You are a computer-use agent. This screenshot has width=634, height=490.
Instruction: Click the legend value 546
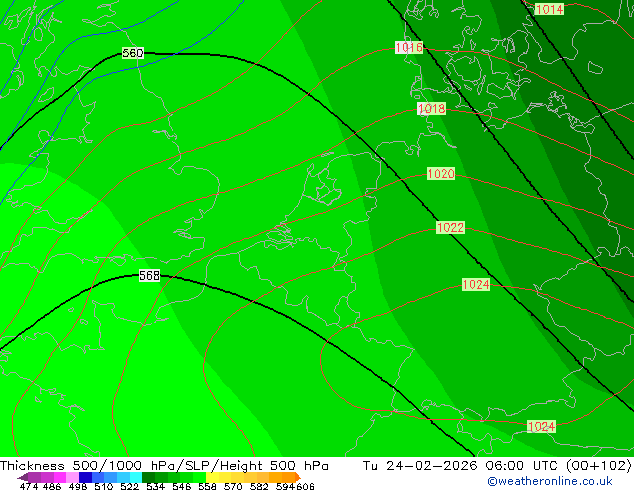point(182,486)
